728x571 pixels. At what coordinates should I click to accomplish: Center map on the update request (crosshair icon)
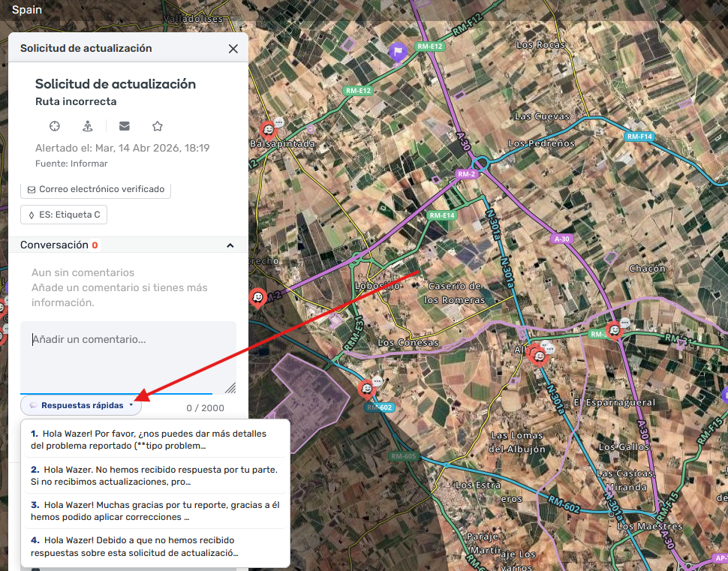pos(55,126)
